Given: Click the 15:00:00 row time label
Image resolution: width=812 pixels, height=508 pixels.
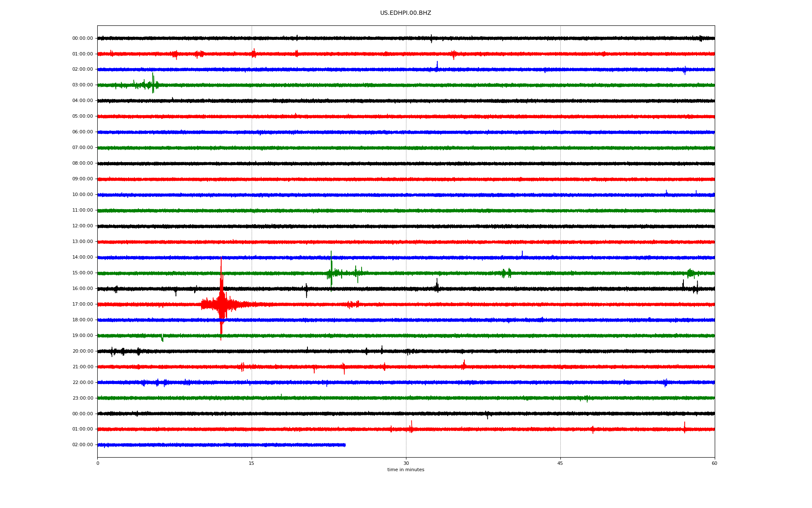Looking at the screenshot, I should point(82,273).
